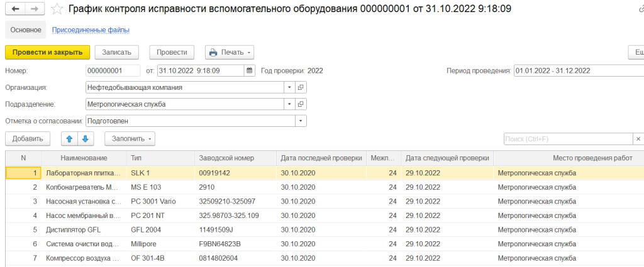Clear the search field with X
Image resolution: width=644 pixels, height=267 pixels.
(x=638, y=139)
